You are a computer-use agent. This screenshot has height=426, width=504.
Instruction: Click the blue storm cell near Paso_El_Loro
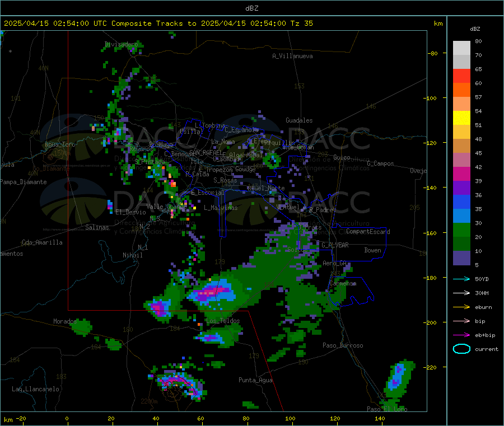[x=397, y=377]
